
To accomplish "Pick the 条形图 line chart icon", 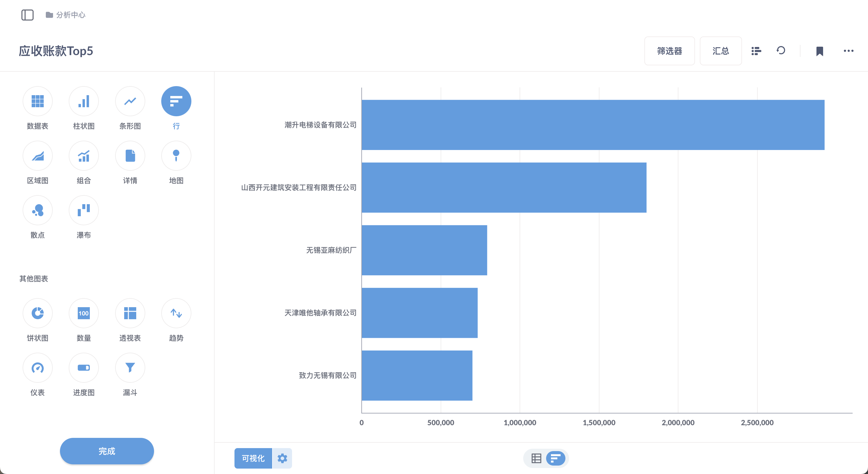I will 130,101.
